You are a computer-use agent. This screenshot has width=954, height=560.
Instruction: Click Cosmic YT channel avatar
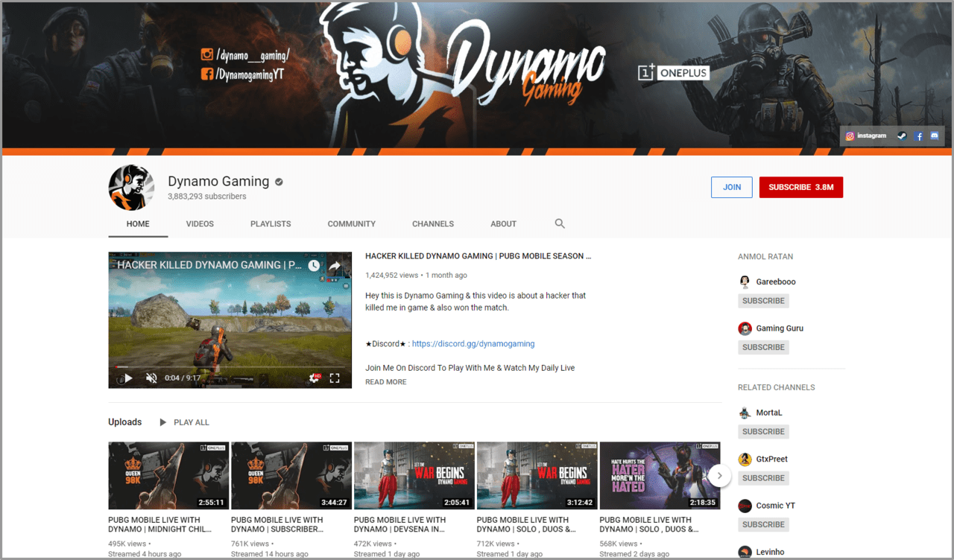(x=745, y=506)
